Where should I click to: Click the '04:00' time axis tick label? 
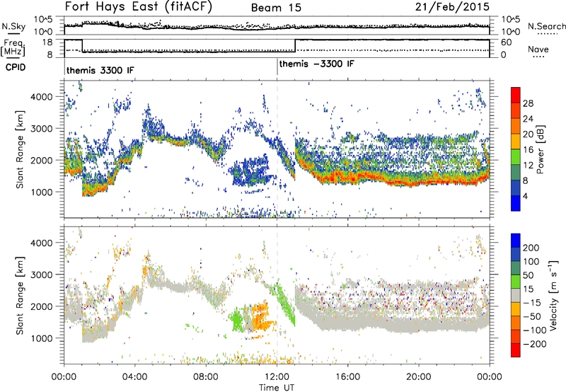click(x=134, y=377)
